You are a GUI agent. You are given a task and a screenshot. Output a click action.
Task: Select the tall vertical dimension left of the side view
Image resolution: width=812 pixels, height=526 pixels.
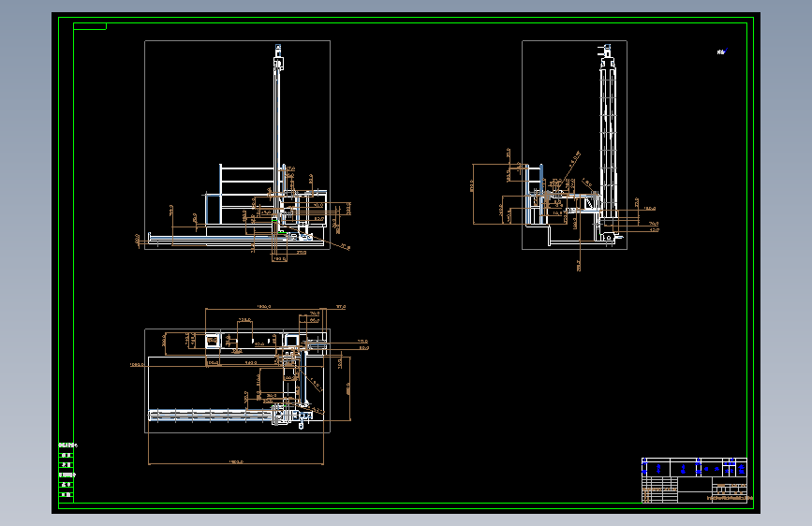[x=472, y=194]
